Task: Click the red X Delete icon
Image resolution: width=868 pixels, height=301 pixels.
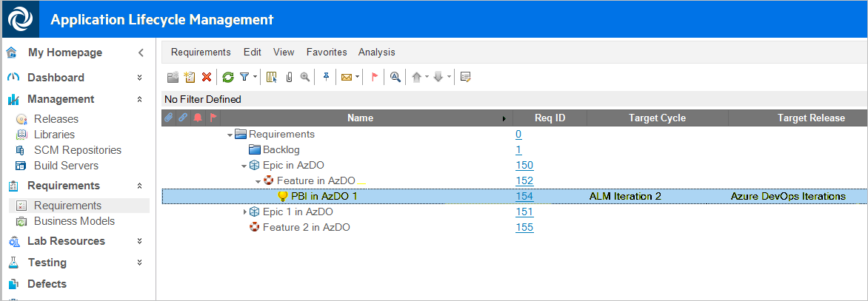Action: pos(207,78)
